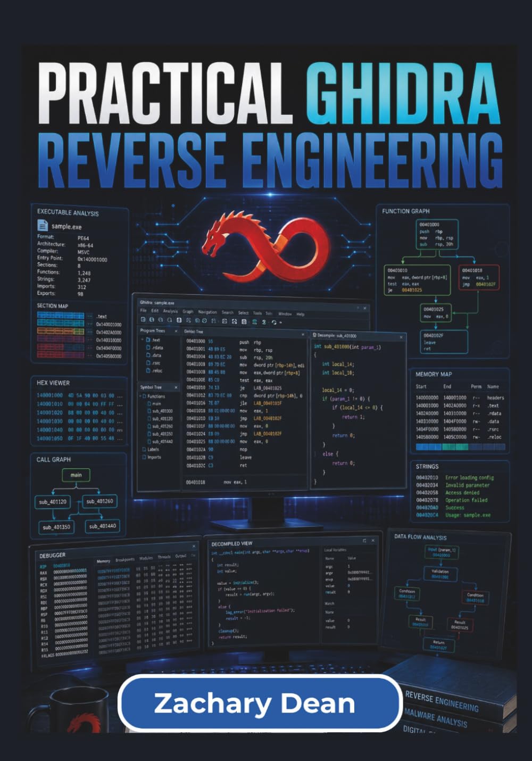Click the orange section row in Section Map
The image size is (532, 761).
tap(61, 332)
